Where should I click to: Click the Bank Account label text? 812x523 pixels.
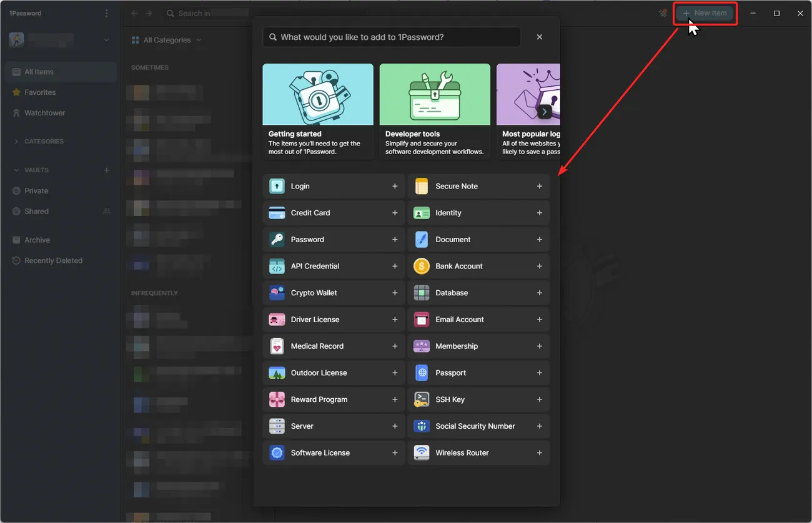[x=459, y=266]
